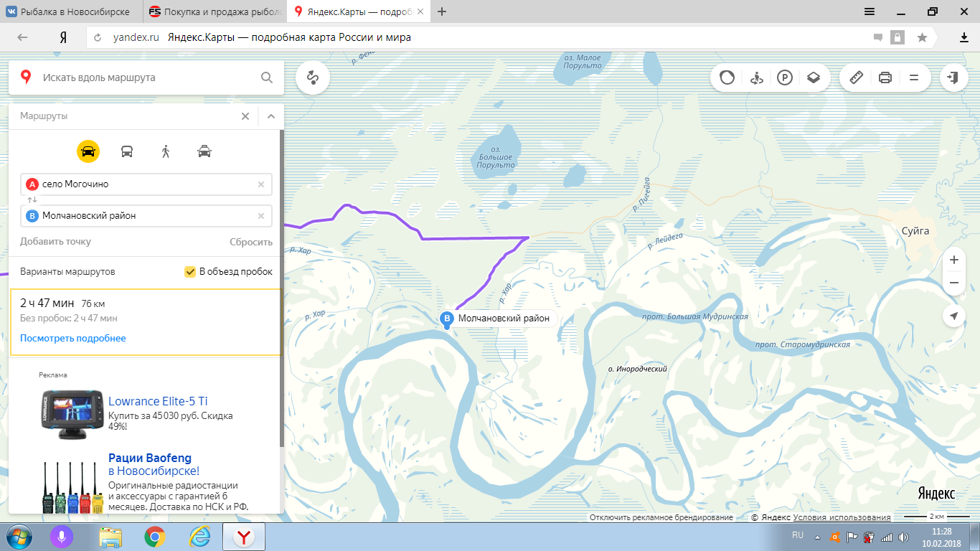Open Windows Explorer from the taskbar
Screen dimensions: 980x551
(110, 537)
